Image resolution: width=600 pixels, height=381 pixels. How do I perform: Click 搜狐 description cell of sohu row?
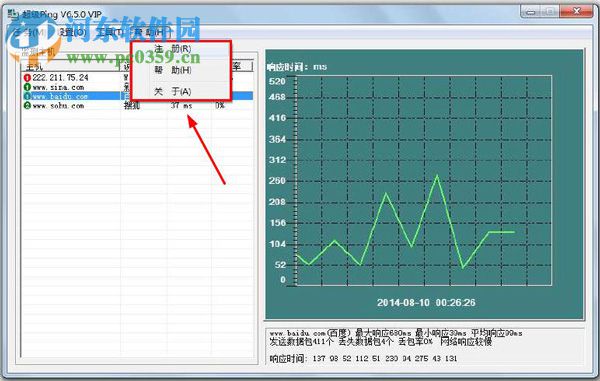click(x=132, y=105)
